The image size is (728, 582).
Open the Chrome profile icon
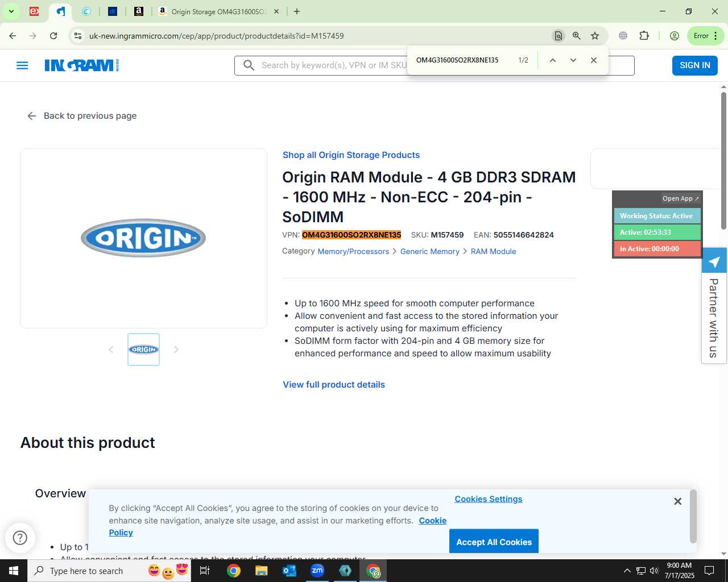(675, 36)
